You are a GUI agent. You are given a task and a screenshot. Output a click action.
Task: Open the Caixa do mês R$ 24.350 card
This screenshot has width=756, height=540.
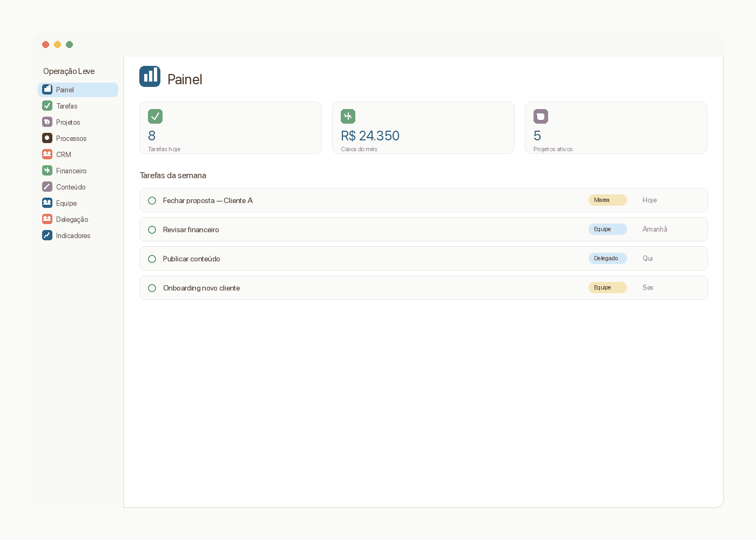point(423,128)
